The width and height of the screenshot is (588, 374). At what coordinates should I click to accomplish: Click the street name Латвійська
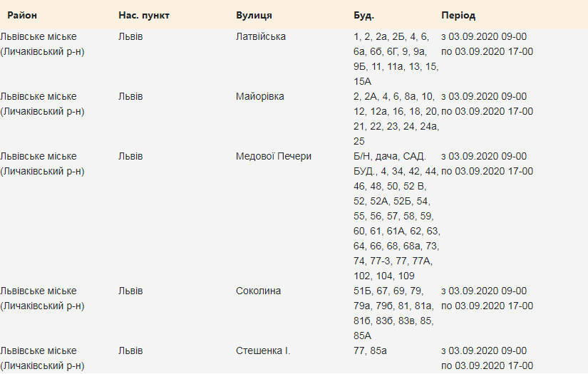pyautogui.click(x=261, y=36)
